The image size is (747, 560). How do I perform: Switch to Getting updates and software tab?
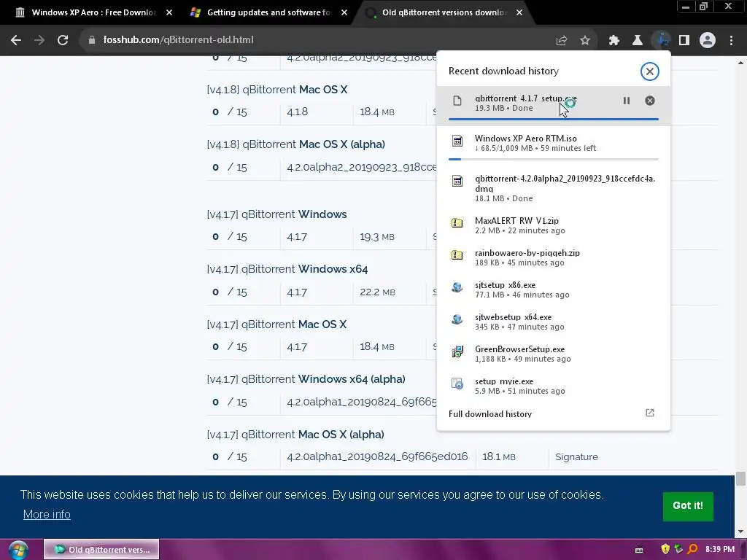268,12
